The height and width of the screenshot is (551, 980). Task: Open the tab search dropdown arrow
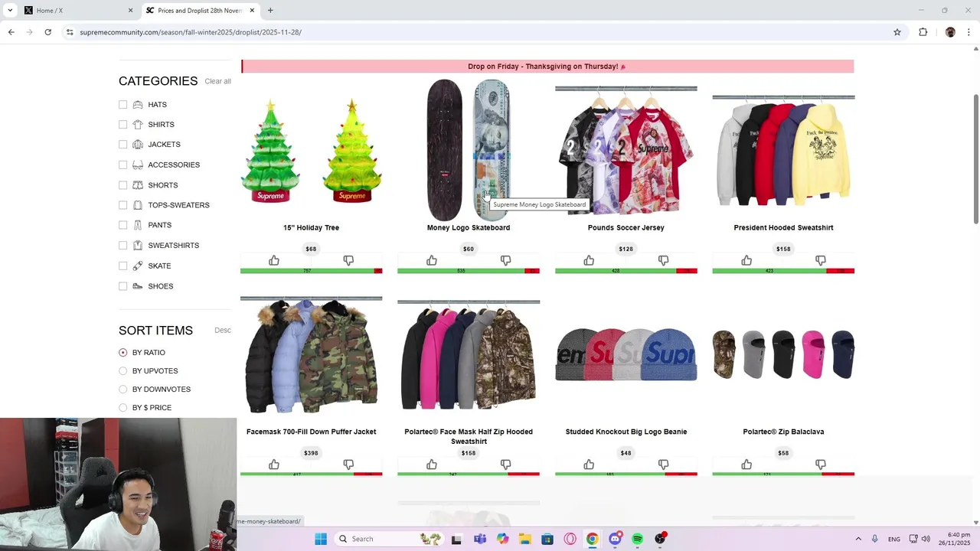10,11
